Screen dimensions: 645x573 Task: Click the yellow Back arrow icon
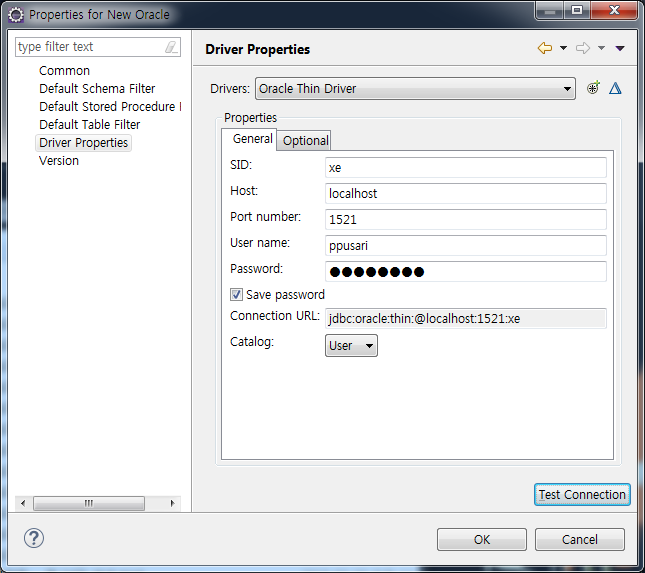click(545, 48)
